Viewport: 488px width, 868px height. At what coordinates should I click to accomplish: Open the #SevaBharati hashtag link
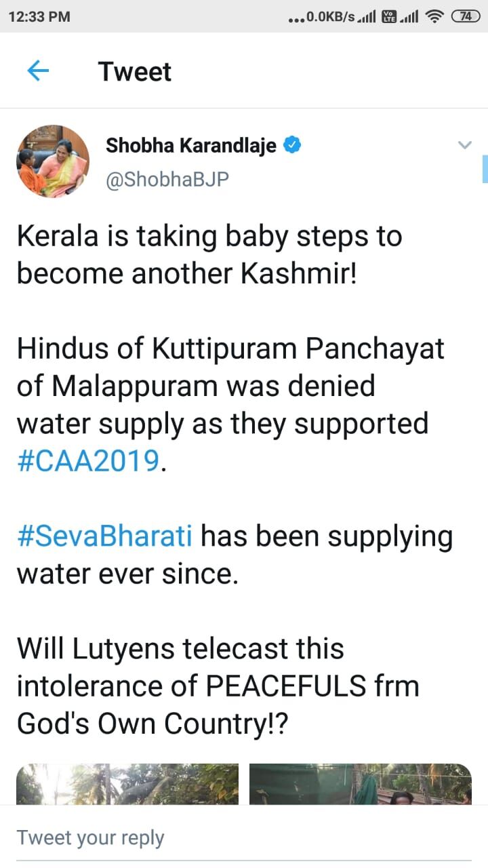(104, 536)
